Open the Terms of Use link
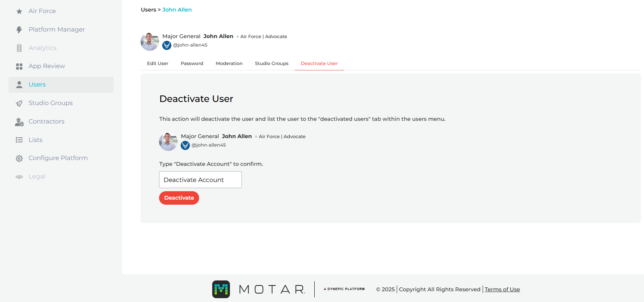The image size is (644, 302). tap(502, 289)
